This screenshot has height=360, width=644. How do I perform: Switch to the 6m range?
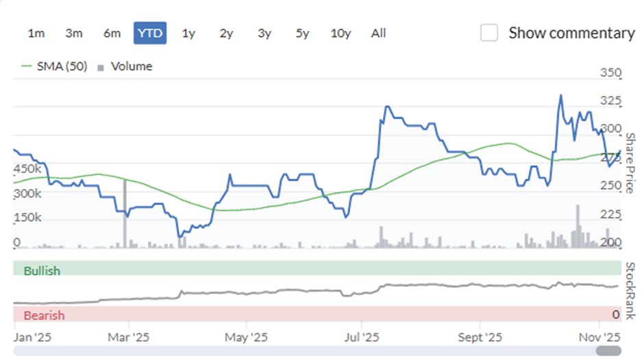[x=112, y=34]
